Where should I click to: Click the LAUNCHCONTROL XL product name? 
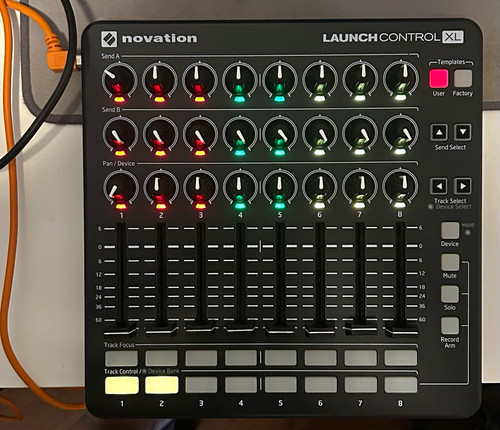393,37
